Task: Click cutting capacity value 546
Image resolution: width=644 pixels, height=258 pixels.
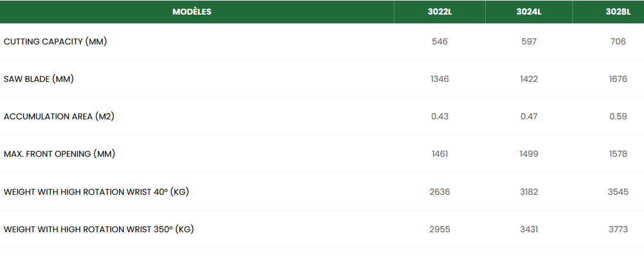Action: coord(439,42)
